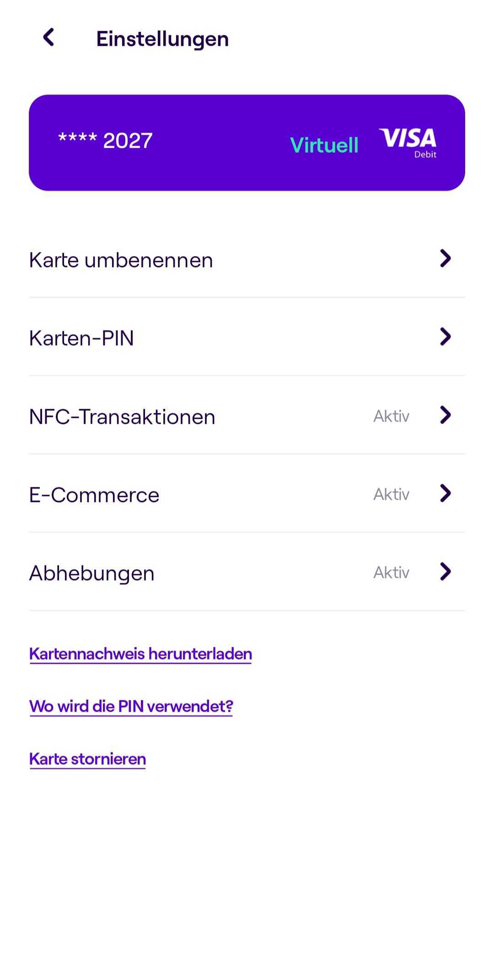Tap the Abhebungen row chevron
Image resolution: width=494 pixels, height=980 pixels.
446,571
